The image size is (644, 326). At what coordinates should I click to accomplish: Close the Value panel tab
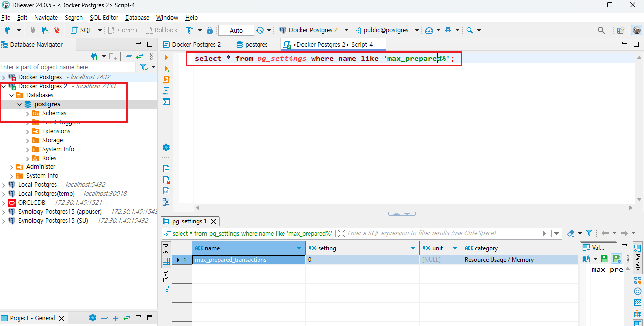(612, 248)
